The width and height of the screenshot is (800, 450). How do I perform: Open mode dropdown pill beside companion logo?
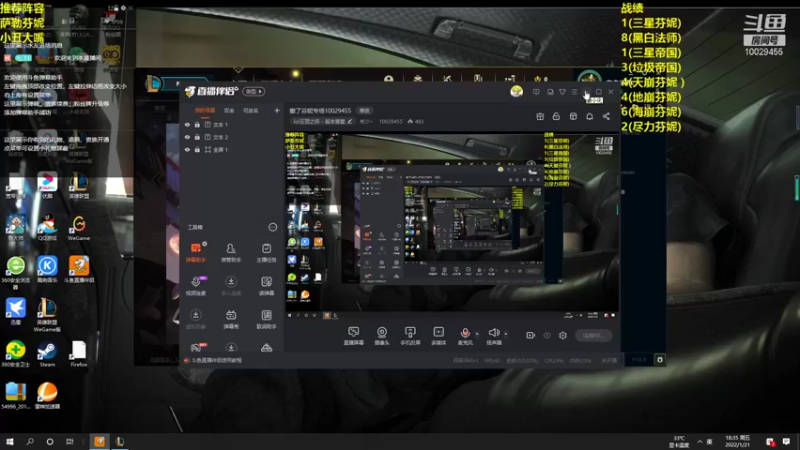254,91
